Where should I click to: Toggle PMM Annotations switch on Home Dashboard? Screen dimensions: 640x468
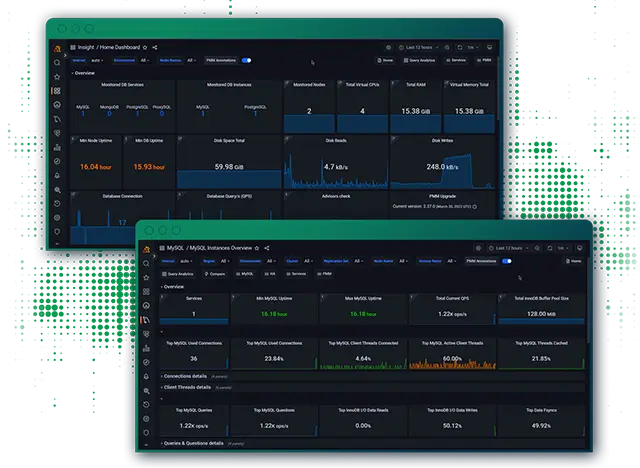pos(246,60)
